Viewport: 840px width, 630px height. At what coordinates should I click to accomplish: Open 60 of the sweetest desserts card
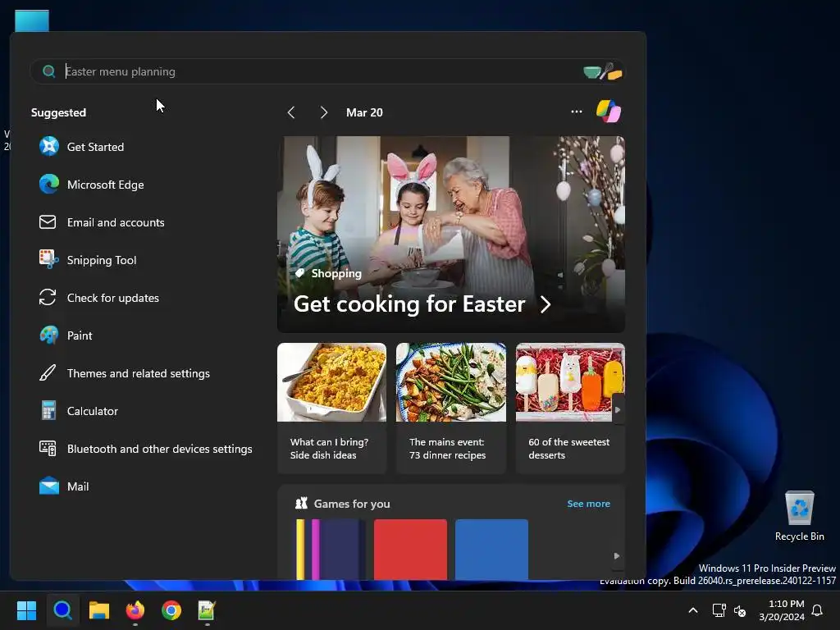570,409
